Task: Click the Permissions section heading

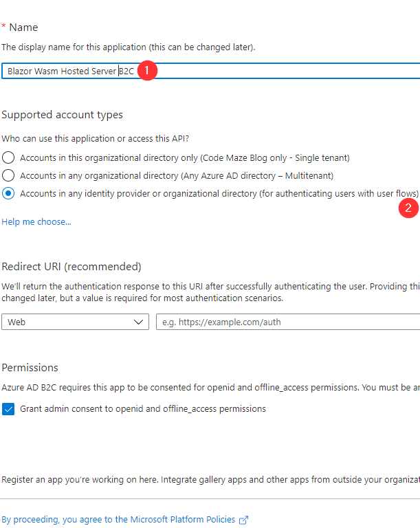Action: pos(30,368)
